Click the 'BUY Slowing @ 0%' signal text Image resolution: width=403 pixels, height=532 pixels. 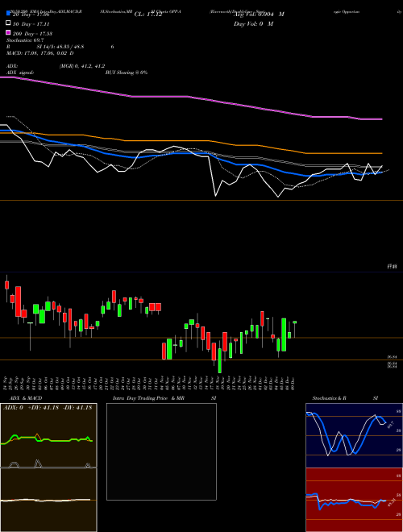[127, 73]
